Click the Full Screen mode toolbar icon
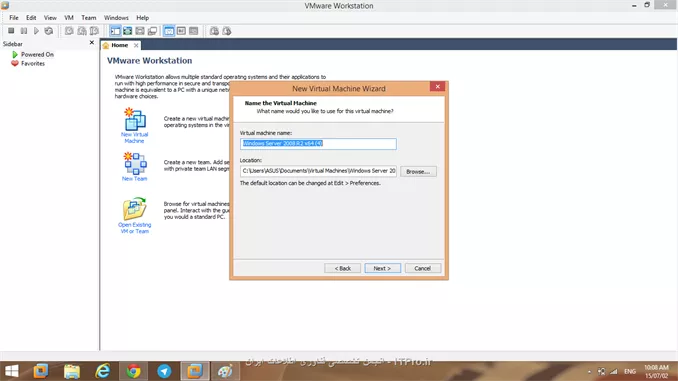678x381 pixels. pyautogui.click(x=128, y=31)
